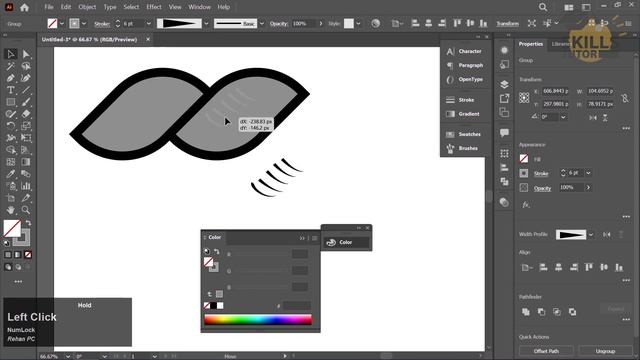Image resolution: width=640 pixels, height=360 pixels.
Task: Select the Line Segment tool
Action: 26,90
